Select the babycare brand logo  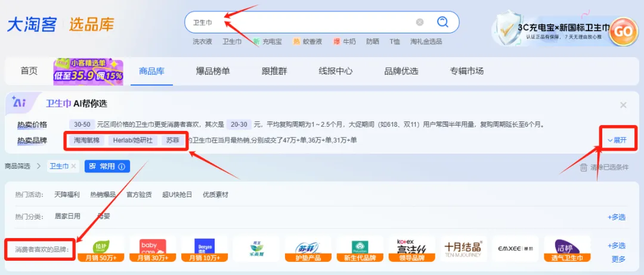pyautogui.click(x=153, y=249)
